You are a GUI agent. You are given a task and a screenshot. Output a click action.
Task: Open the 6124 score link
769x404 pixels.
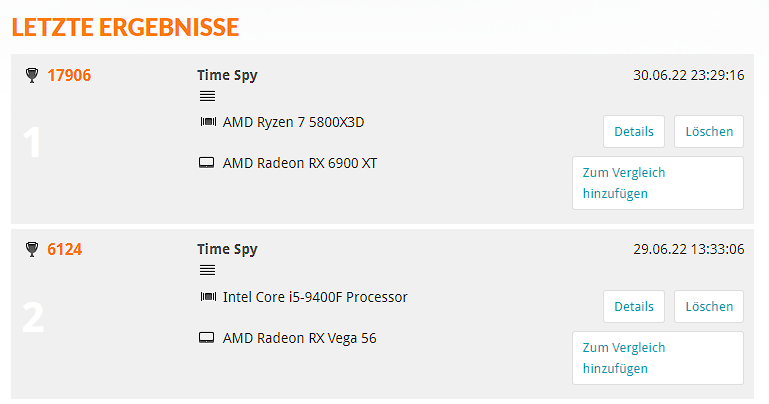(65, 250)
